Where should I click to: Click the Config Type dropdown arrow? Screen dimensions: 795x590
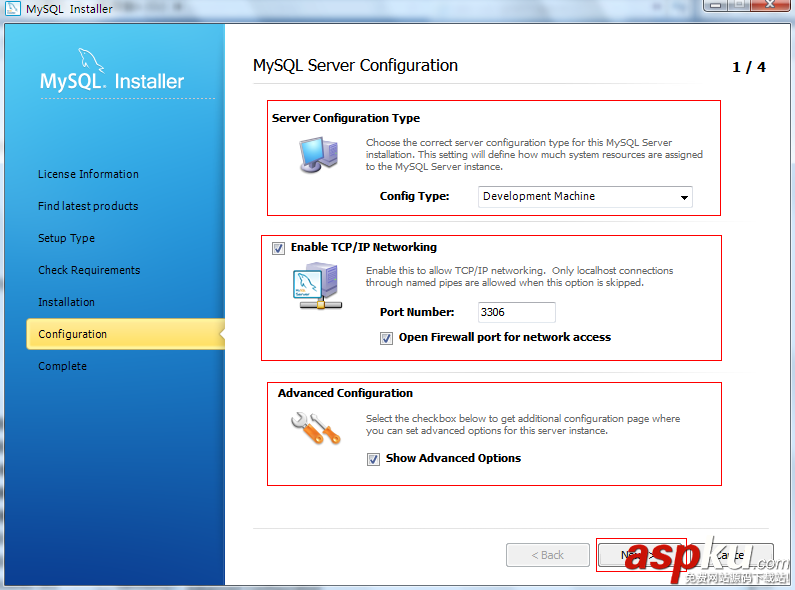click(x=684, y=198)
